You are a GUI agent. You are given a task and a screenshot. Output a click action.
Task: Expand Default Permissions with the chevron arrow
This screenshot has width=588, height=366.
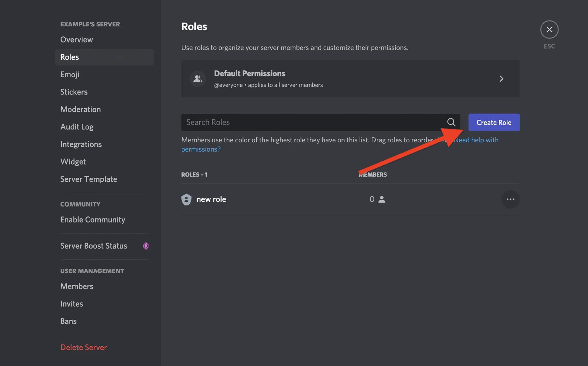coord(501,79)
